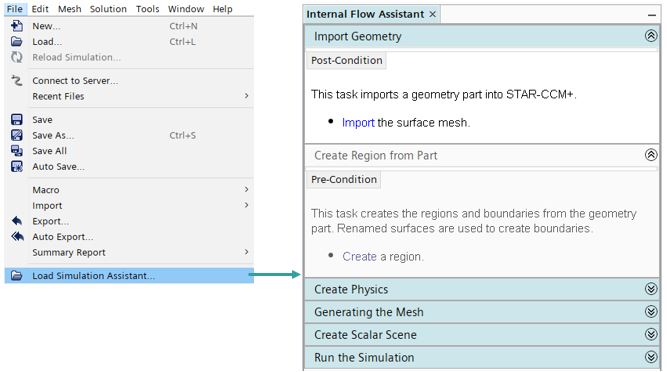Open the Tools menu
This screenshot has height=372, width=667.
pos(147,9)
